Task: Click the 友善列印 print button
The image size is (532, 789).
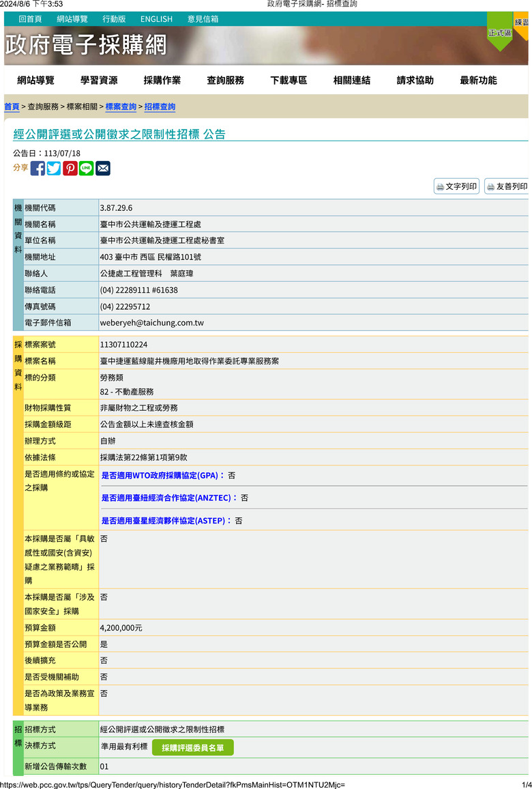Action: [x=507, y=186]
